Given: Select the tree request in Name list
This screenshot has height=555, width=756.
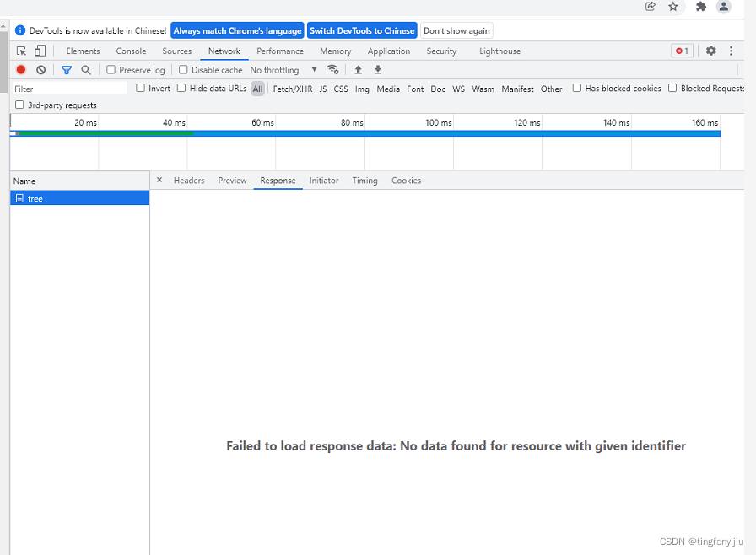Looking at the screenshot, I should [35, 198].
